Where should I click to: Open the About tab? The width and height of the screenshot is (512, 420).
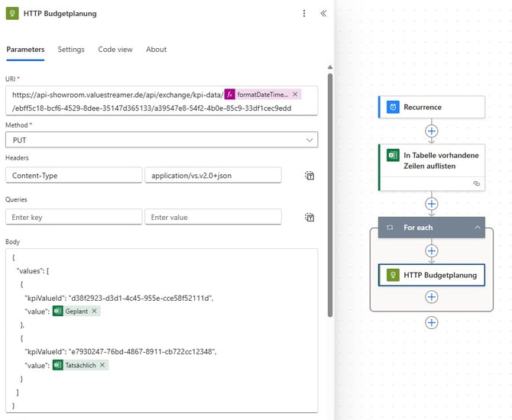[156, 50]
